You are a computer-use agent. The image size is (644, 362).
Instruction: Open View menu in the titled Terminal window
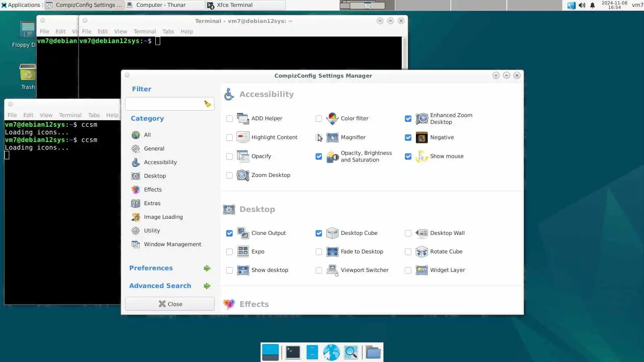tap(120, 31)
